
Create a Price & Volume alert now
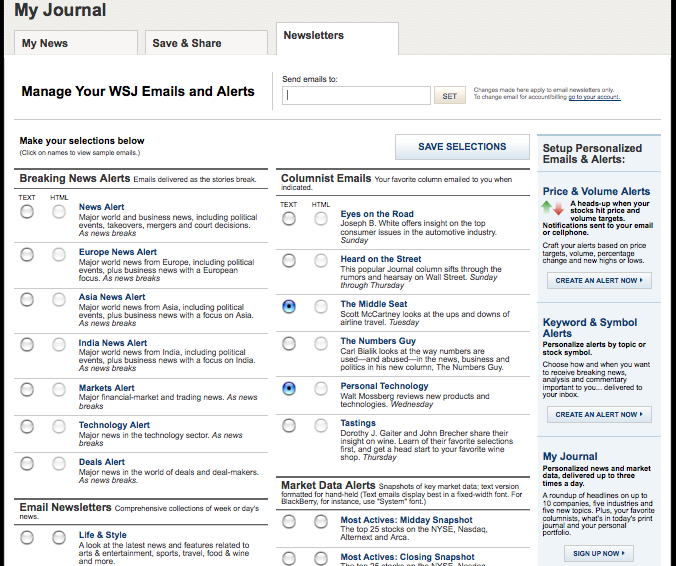click(599, 281)
